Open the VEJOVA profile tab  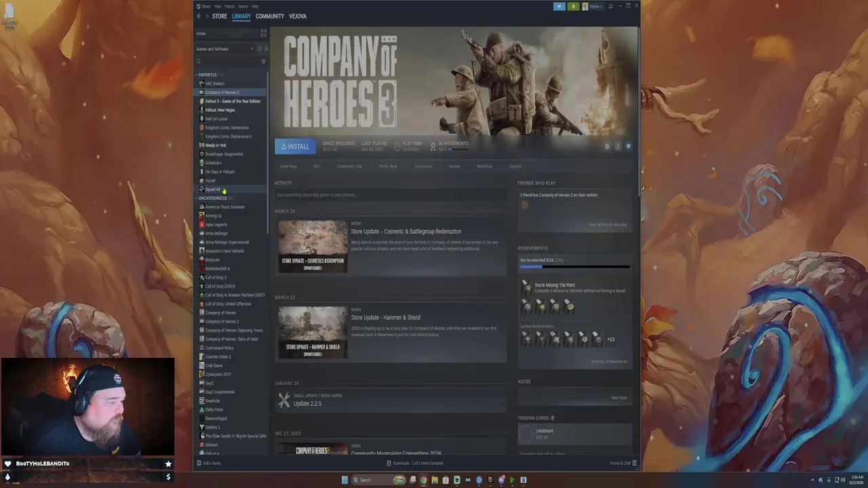[298, 16]
